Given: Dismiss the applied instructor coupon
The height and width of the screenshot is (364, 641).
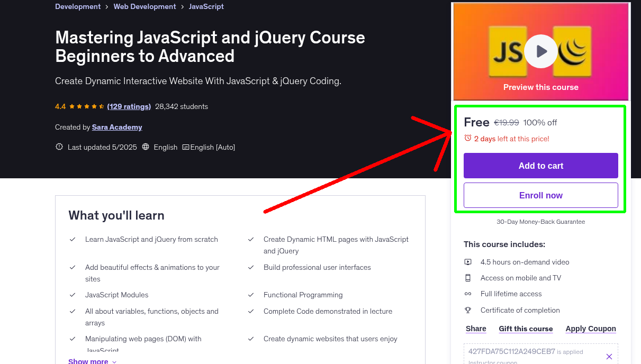Looking at the screenshot, I should pos(609,356).
